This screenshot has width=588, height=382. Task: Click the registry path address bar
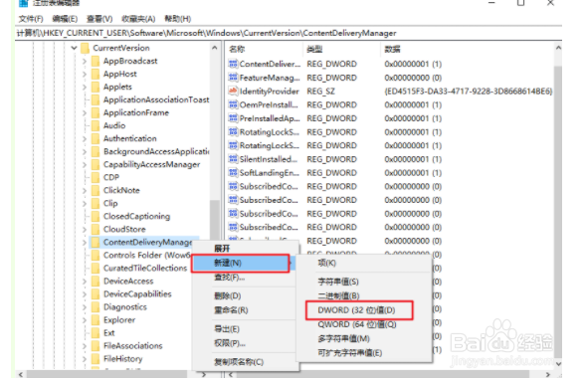pyautogui.click(x=288, y=33)
